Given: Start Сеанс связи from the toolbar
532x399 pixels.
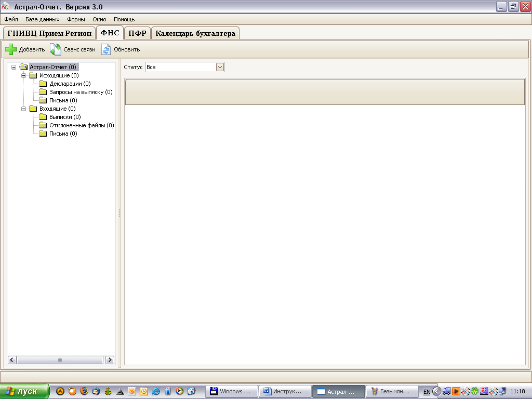Looking at the screenshot, I should coord(73,49).
